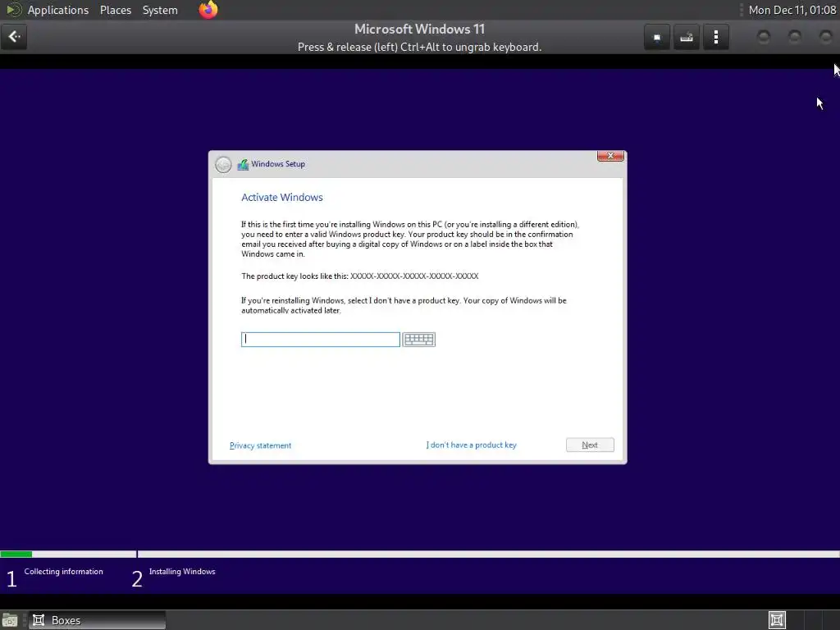Click the "Activate Windows" heading
Image resolution: width=840 pixels, height=630 pixels.
pos(282,197)
